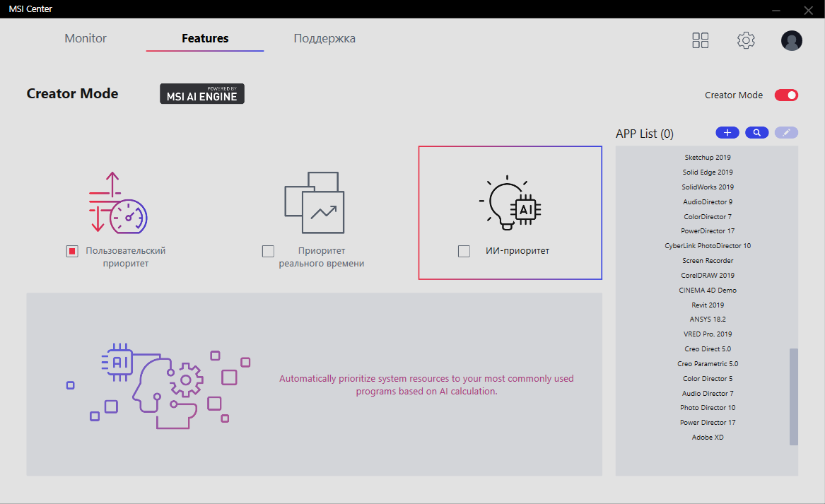Select the Real-time priority chart icon
Screen dimensions: 825x504
315,203
